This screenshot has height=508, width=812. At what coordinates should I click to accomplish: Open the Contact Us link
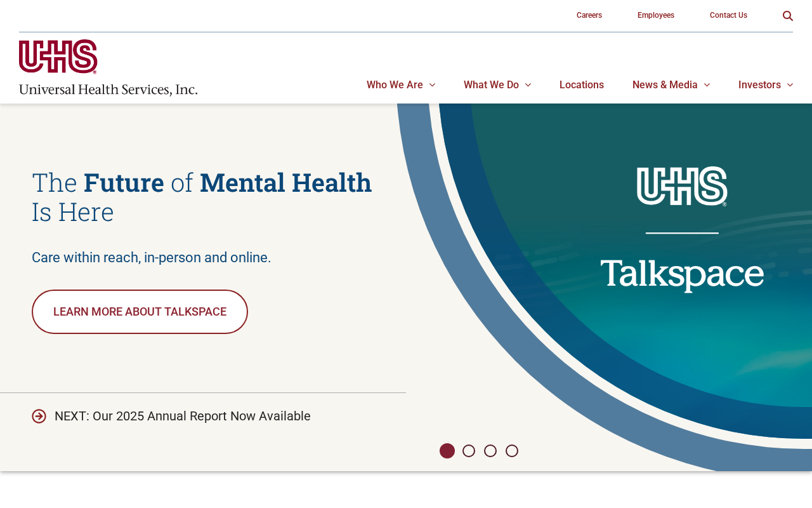click(728, 15)
